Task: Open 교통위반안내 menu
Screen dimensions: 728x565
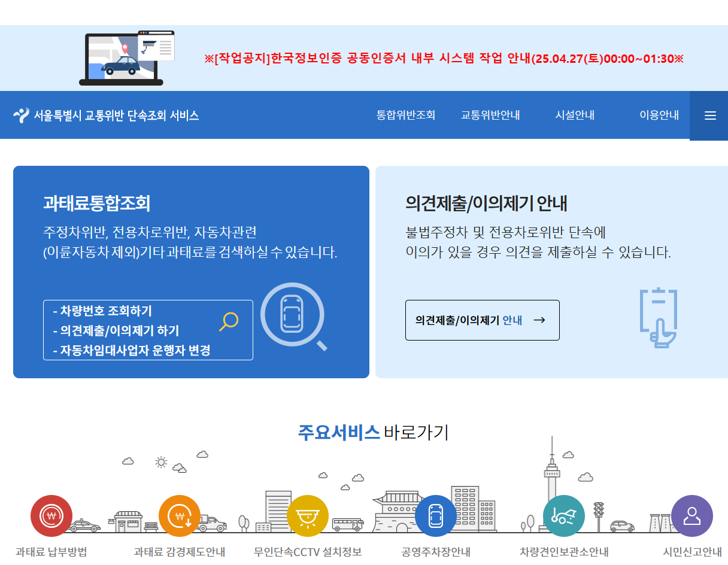Action: pyautogui.click(x=490, y=116)
